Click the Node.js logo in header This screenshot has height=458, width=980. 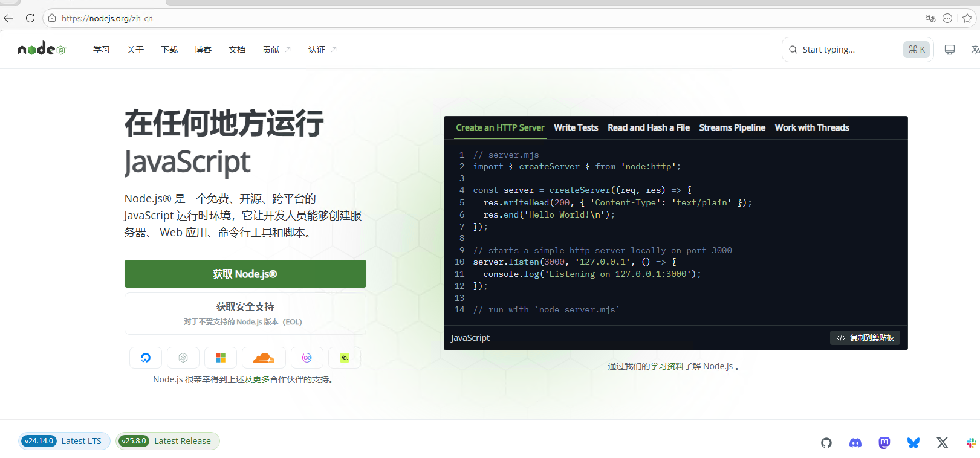coord(41,49)
